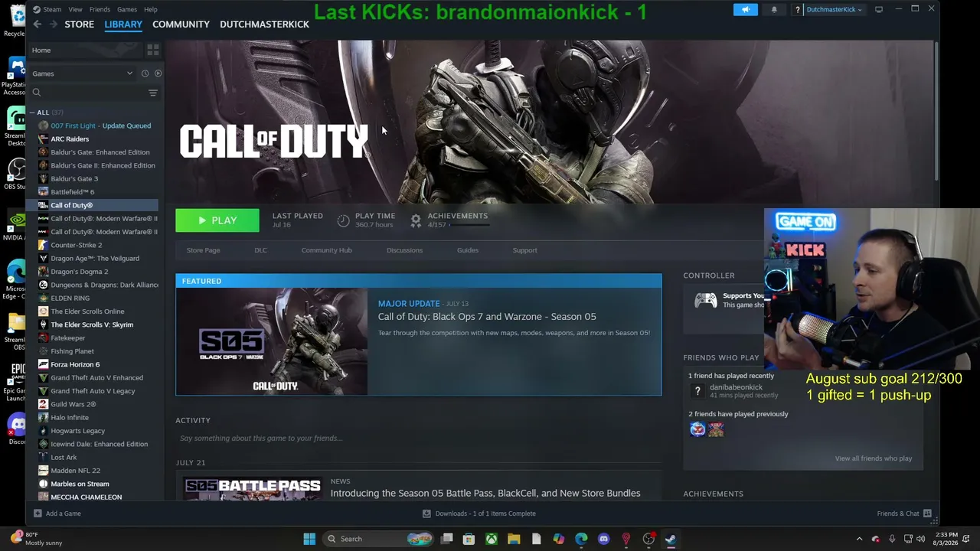The width and height of the screenshot is (980, 551).
Task: Open the Guides link
Action: 468,250
